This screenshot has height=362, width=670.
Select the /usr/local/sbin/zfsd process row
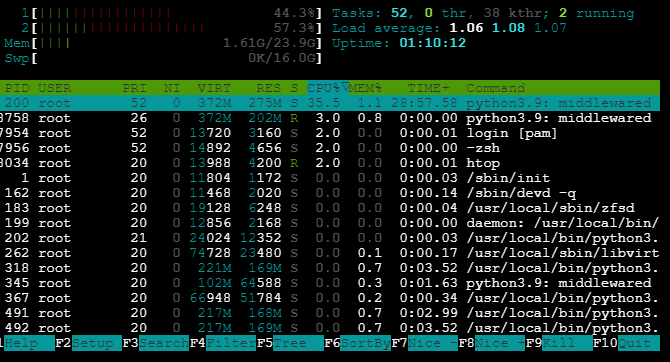(330, 208)
